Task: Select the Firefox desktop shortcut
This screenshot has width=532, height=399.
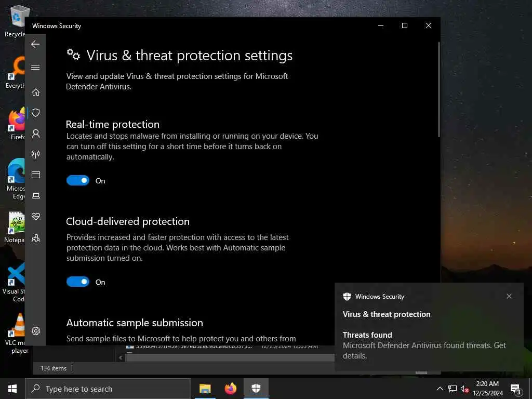Action: [x=17, y=124]
